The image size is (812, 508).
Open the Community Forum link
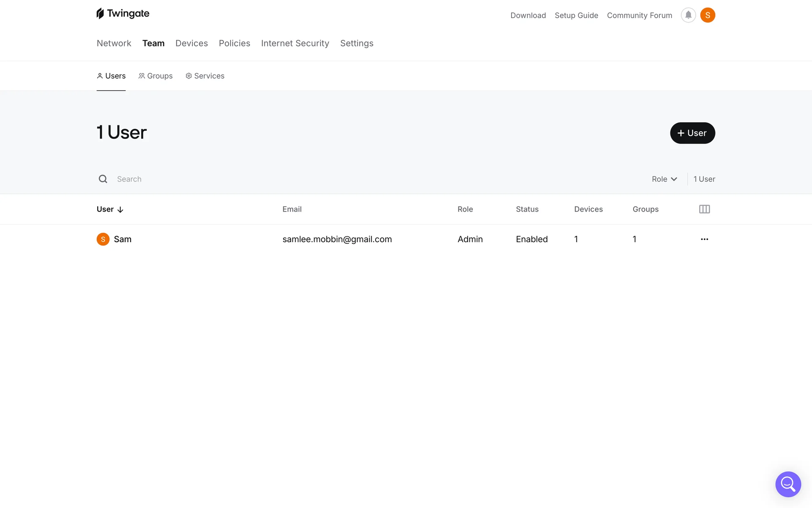coord(639,15)
